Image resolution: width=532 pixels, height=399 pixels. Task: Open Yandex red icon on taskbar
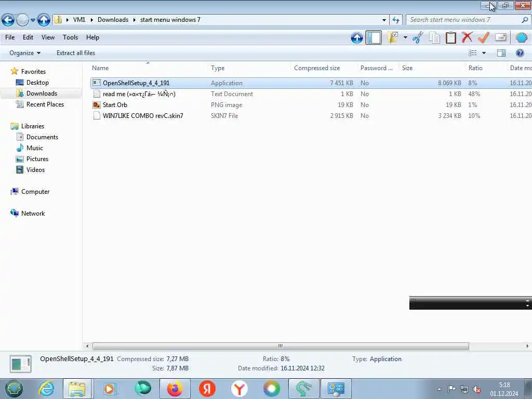coord(207,389)
